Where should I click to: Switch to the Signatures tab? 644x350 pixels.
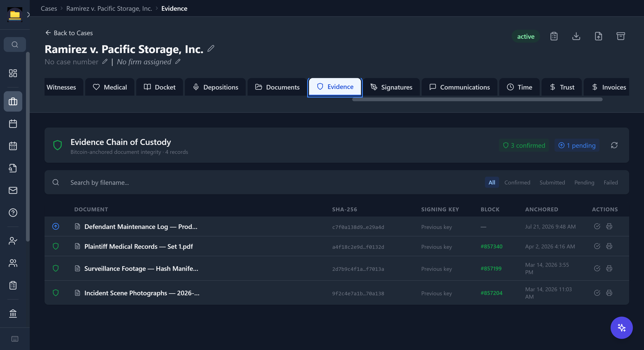(391, 87)
